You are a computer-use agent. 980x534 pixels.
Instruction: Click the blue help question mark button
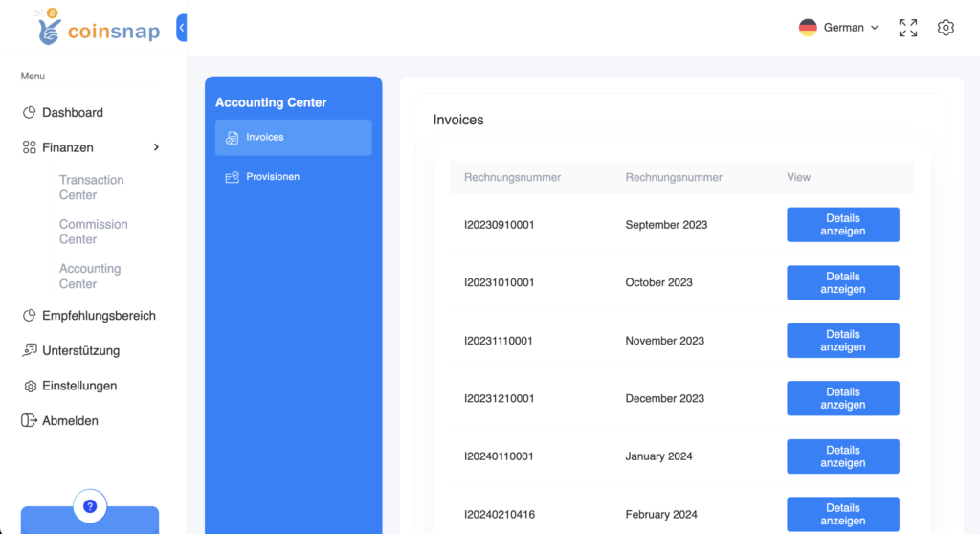point(90,506)
